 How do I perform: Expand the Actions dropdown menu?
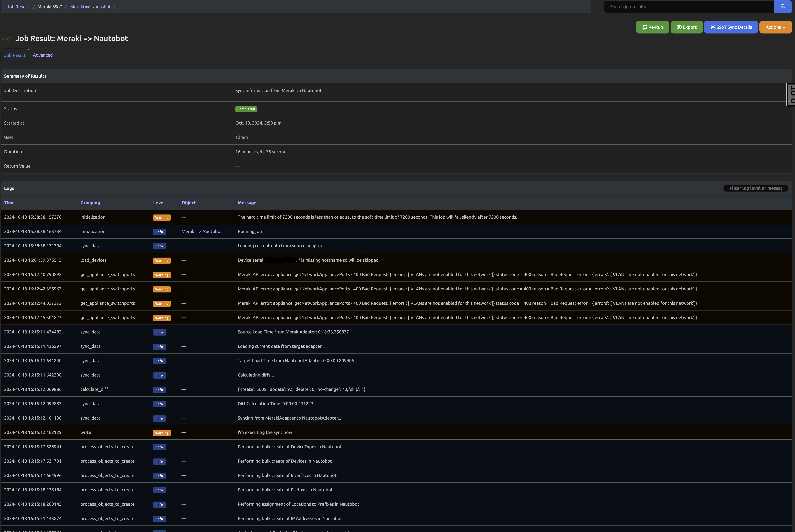(x=775, y=27)
